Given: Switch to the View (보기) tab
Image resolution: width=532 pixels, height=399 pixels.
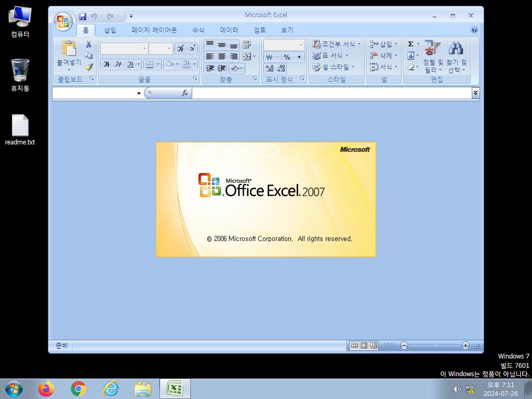Looking at the screenshot, I should (287, 30).
